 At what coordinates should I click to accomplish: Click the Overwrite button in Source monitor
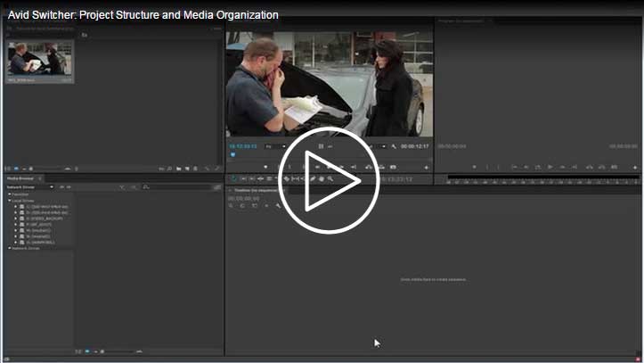pyautogui.click(x=381, y=167)
